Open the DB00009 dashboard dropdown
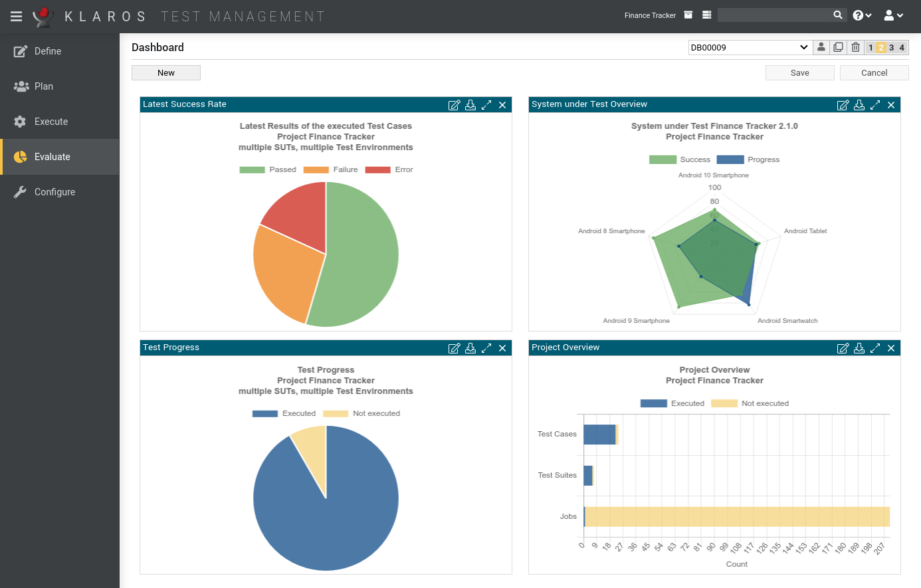Image resolution: width=921 pixels, height=588 pixels. tap(750, 47)
